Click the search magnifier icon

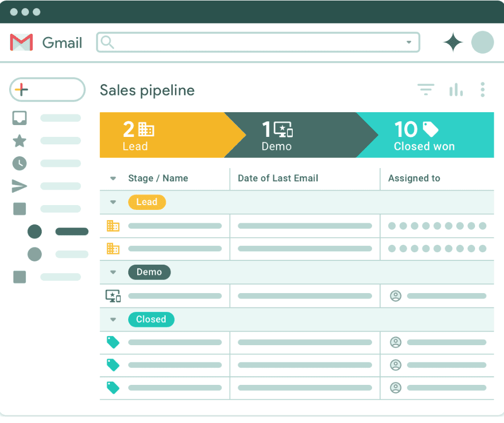(x=107, y=42)
